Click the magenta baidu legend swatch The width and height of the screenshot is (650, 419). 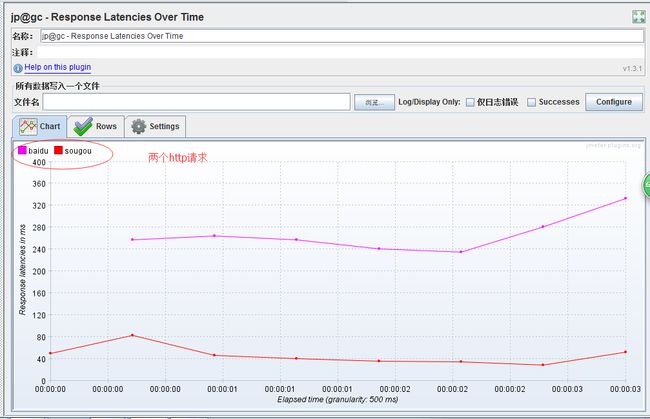click(22, 150)
